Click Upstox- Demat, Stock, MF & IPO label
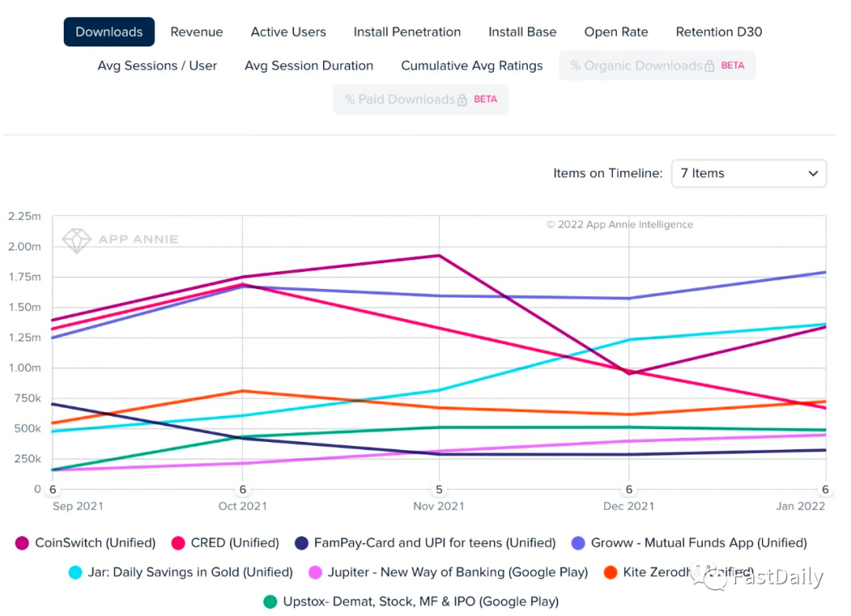This screenshot has width=851, height=616. [x=421, y=602]
